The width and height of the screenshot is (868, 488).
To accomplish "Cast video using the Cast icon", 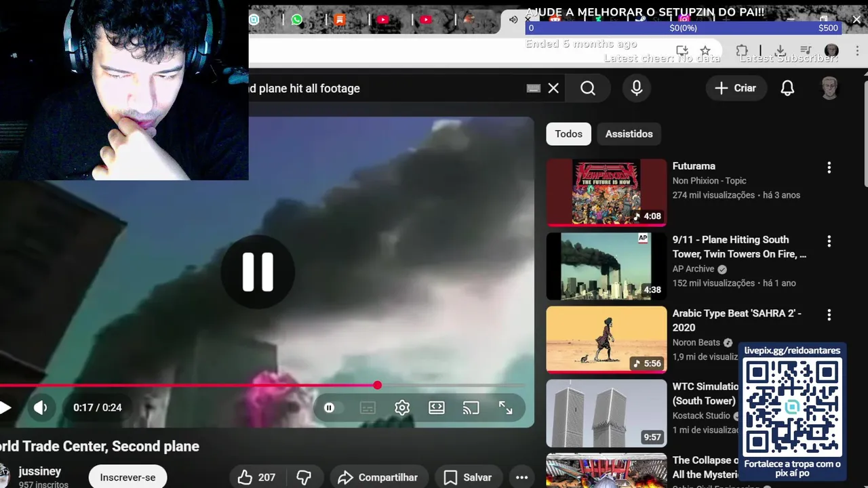I will pyautogui.click(x=471, y=407).
